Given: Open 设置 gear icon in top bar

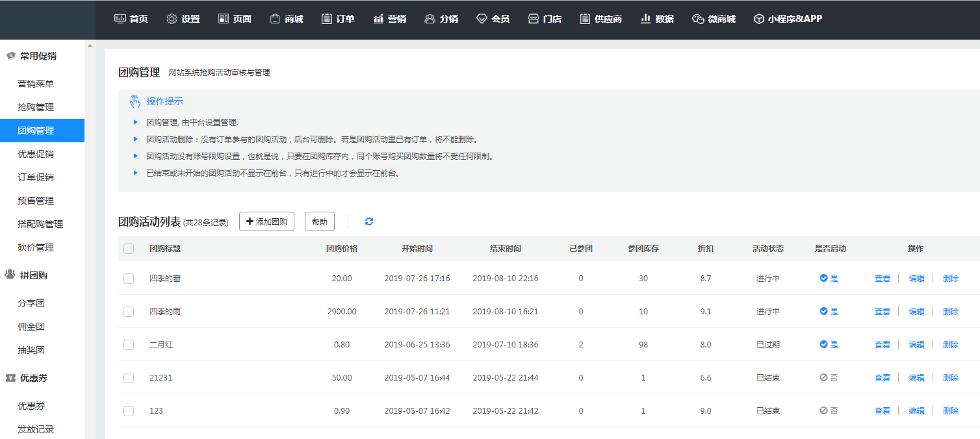Looking at the screenshot, I should (x=172, y=19).
